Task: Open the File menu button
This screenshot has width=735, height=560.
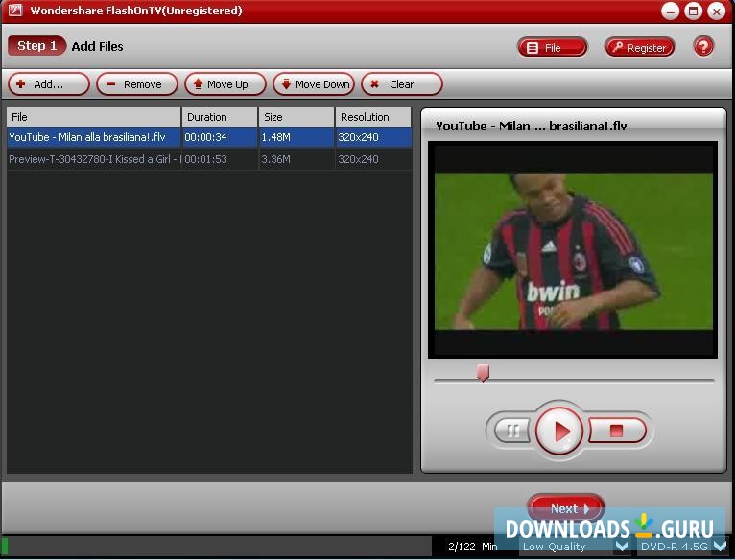Action: pos(552,48)
